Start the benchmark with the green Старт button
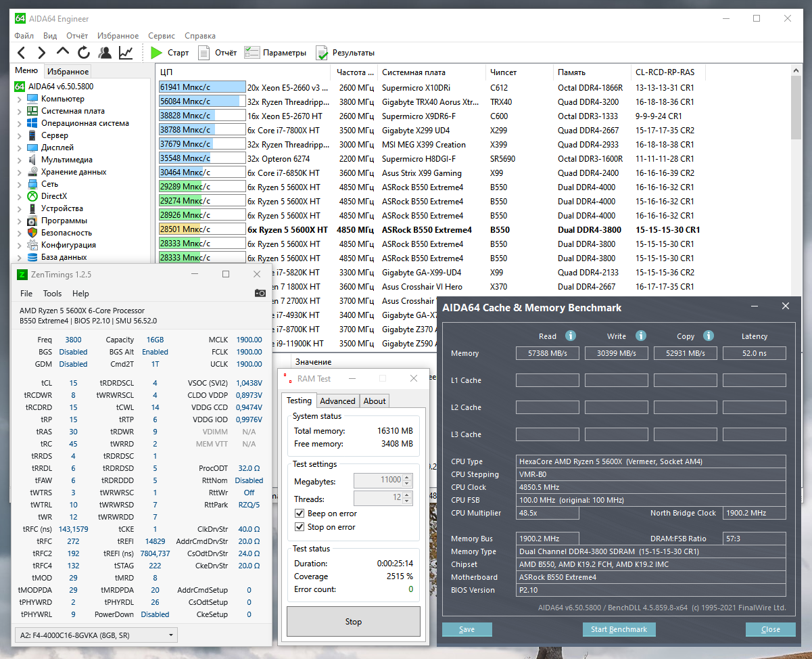Viewport: 812px width, 659px height. coord(170,53)
